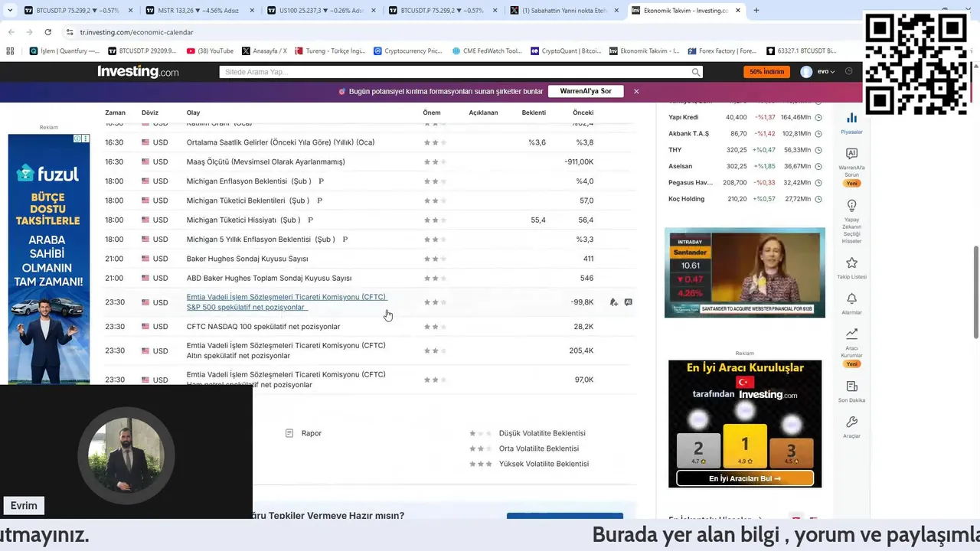Click the Önem column header

(x=432, y=112)
